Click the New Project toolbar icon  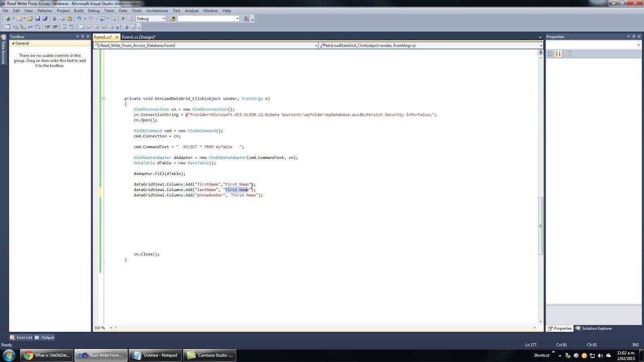click(x=8, y=19)
